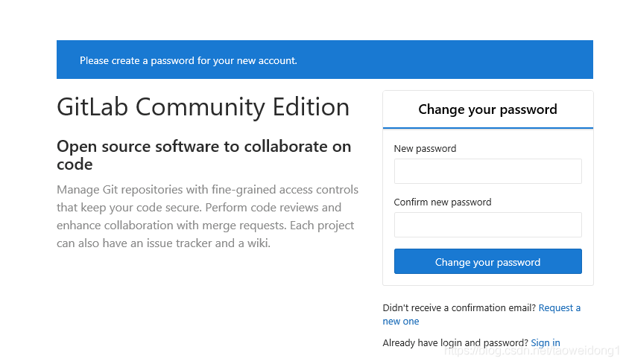The width and height of the screenshot is (626, 364).
Task: Follow the Sign in link
Action: point(546,343)
